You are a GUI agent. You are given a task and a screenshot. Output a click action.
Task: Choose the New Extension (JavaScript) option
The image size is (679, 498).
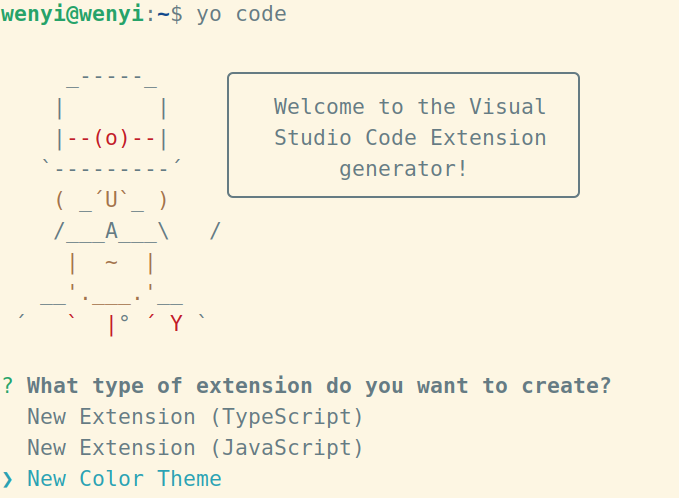(x=195, y=448)
